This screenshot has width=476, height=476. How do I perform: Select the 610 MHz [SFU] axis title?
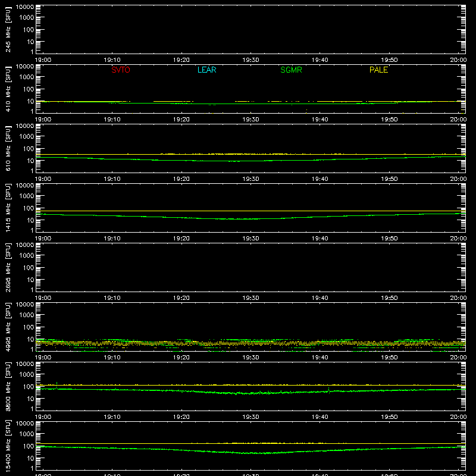click(8, 149)
